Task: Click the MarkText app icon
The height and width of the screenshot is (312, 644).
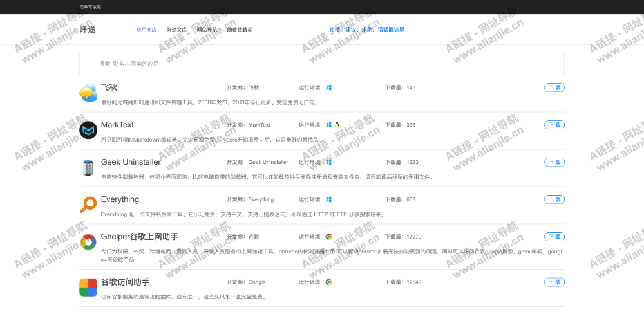Action: point(88,131)
